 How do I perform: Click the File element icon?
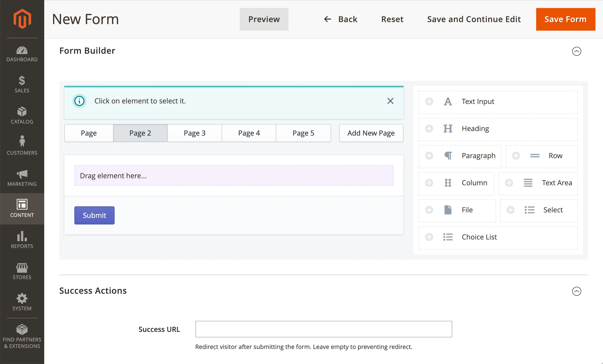click(x=448, y=210)
